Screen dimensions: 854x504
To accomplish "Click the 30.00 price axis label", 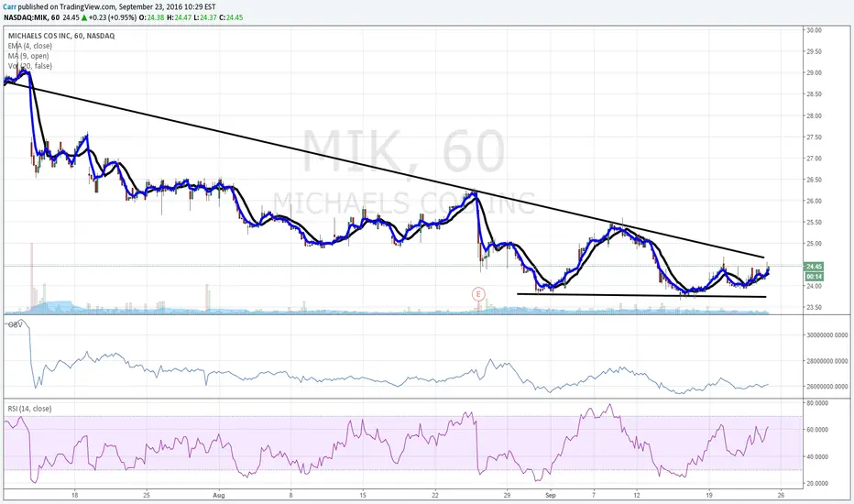I will coord(815,30).
